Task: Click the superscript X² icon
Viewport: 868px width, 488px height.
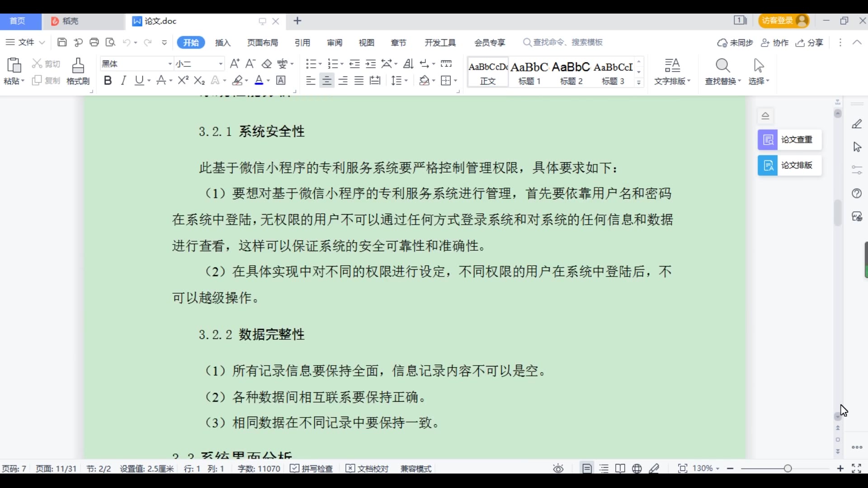Action: pos(183,80)
